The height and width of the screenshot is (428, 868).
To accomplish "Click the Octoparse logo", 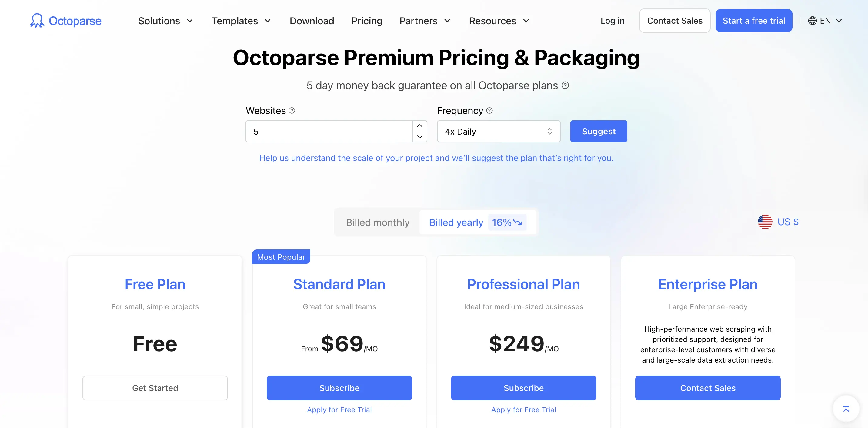I will tap(65, 21).
